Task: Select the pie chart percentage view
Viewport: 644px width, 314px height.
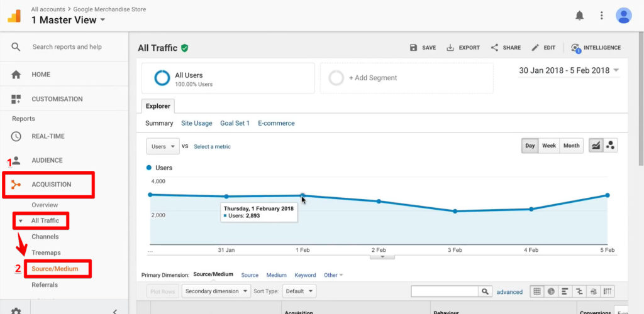Action: click(x=551, y=291)
